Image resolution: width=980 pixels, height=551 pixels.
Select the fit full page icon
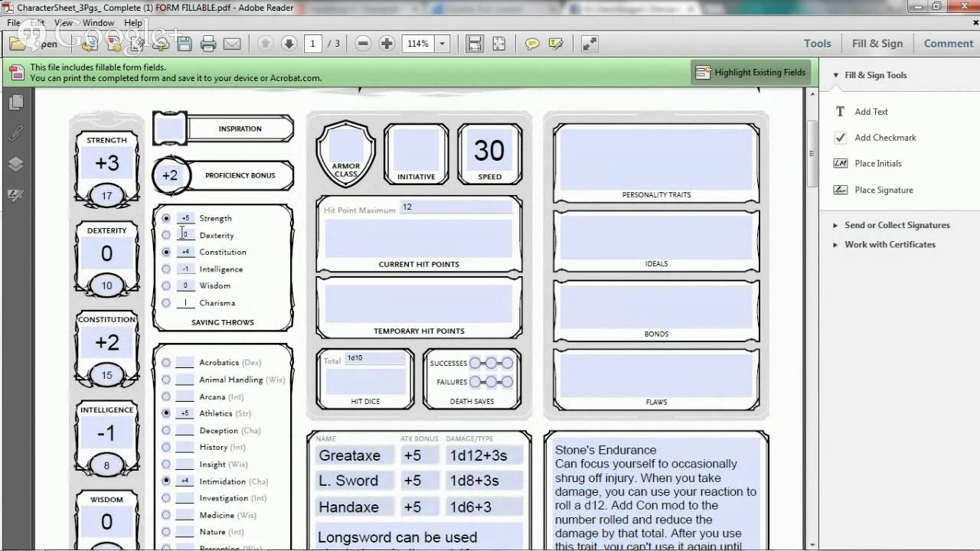tap(498, 44)
